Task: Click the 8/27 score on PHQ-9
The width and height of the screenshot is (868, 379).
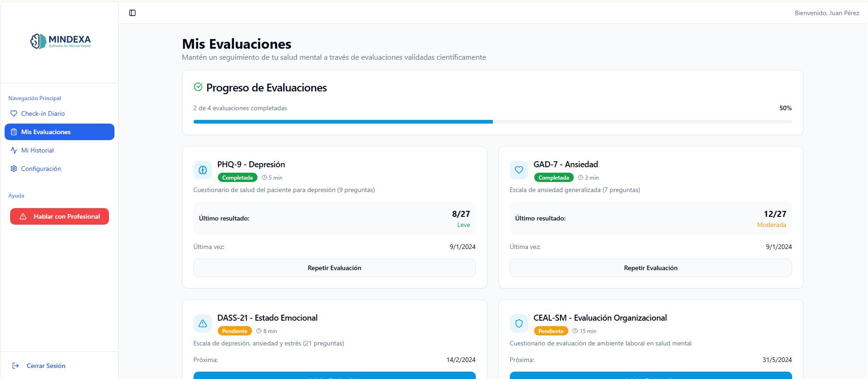Action: (461, 214)
